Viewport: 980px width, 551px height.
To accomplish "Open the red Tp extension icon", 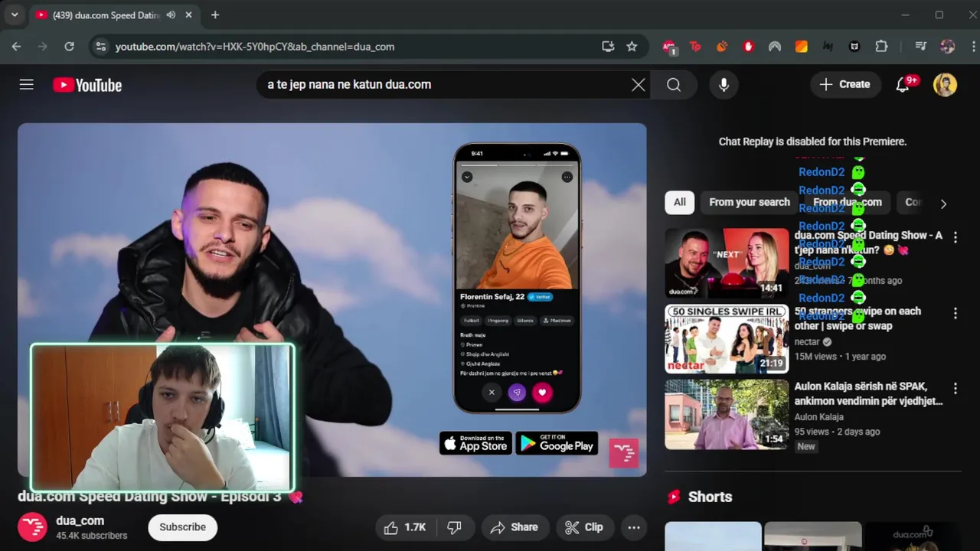I will point(695,47).
